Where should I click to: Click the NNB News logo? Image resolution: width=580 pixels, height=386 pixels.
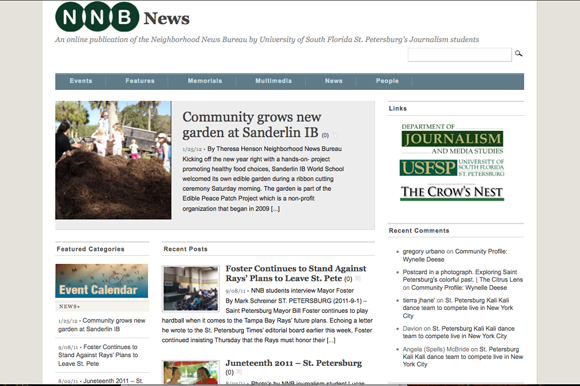(x=122, y=17)
